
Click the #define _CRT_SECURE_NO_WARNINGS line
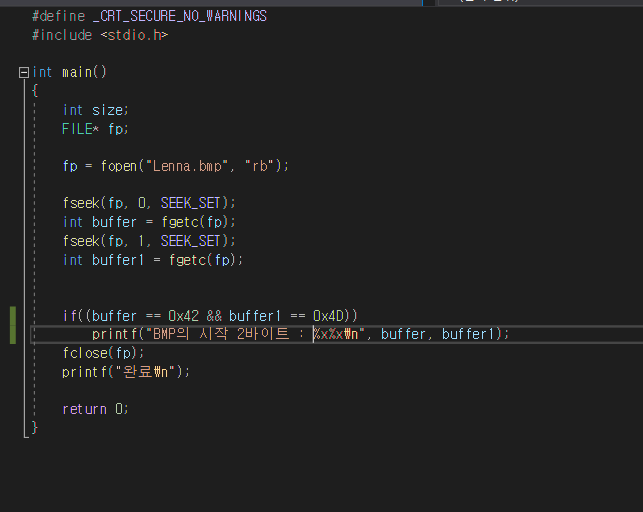point(149,16)
